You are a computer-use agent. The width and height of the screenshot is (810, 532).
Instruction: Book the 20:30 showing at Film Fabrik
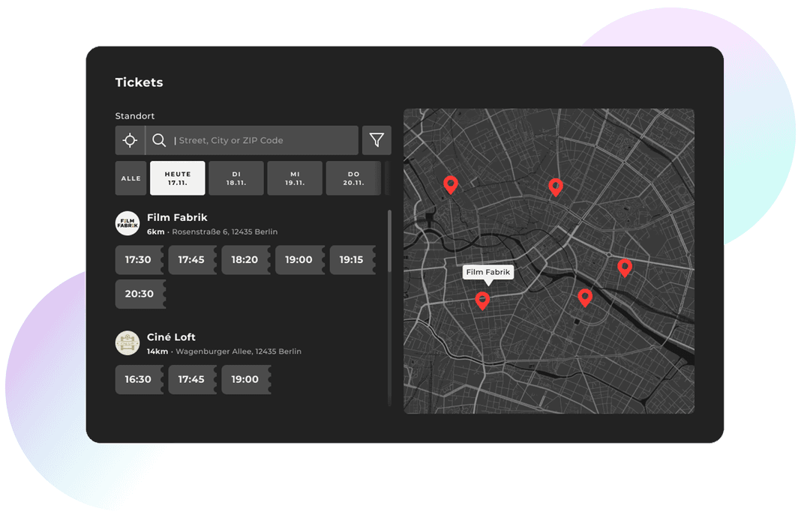[140, 294]
